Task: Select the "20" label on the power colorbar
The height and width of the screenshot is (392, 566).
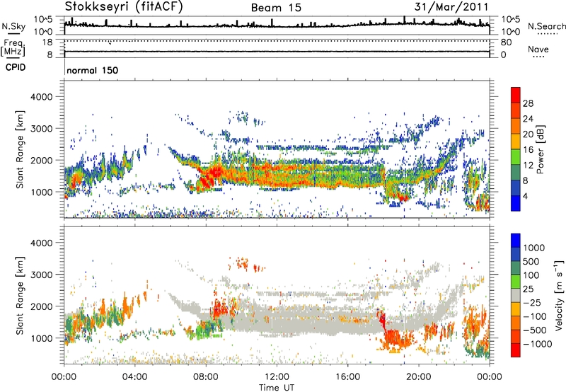Action: pyautogui.click(x=528, y=134)
